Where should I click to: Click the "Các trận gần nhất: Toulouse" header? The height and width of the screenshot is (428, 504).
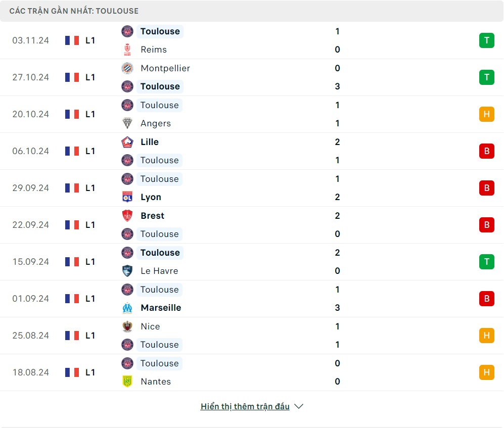(x=74, y=11)
